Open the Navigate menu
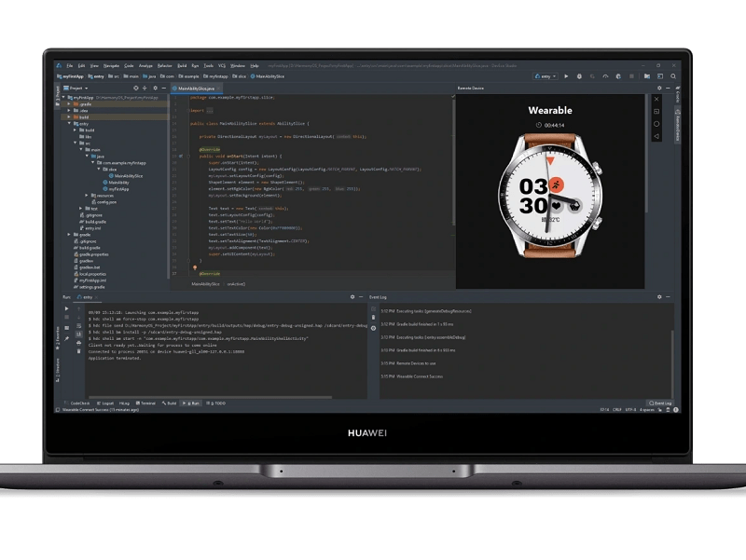The image size is (746, 560). click(111, 65)
